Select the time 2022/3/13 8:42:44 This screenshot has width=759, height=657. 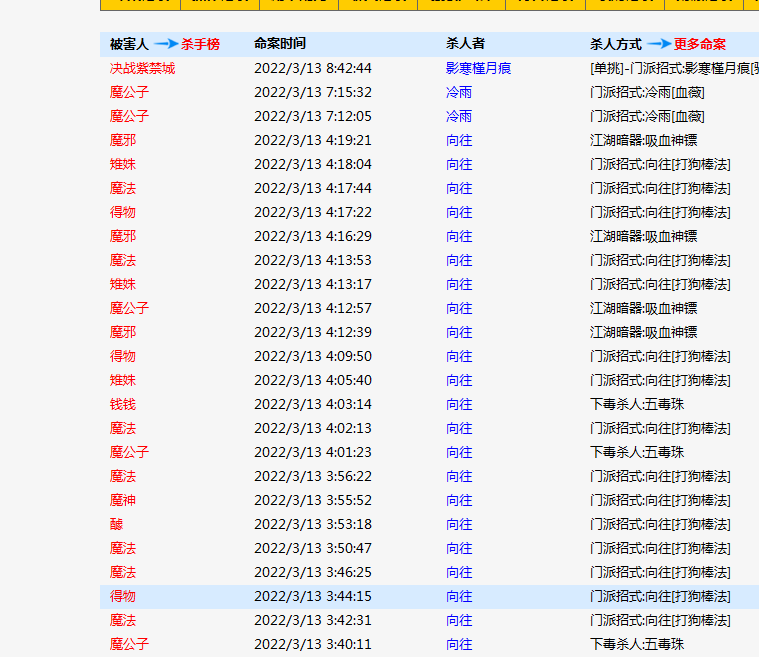(313, 68)
